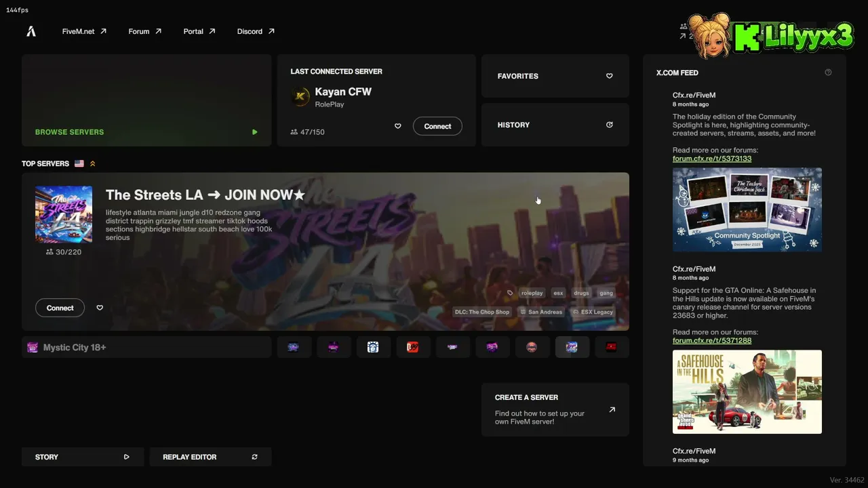868x488 pixels.
Task: Click the chevrons icon beside Top Servers
Action: (x=93, y=163)
